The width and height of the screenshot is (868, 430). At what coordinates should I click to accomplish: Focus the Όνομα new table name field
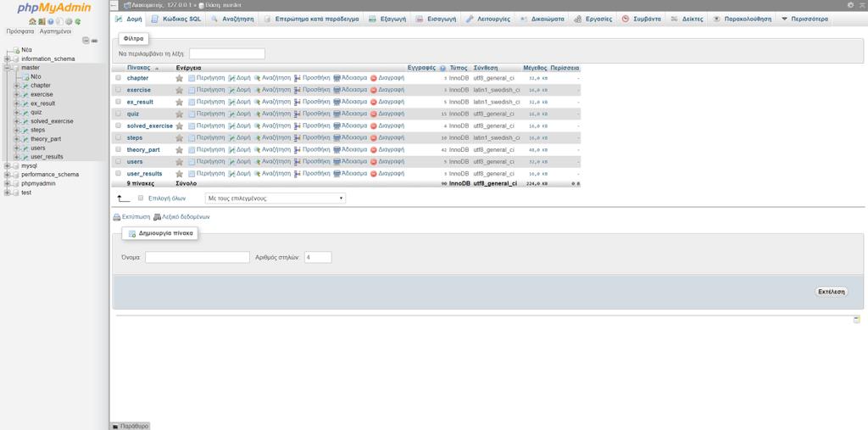[x=198, y=258]
